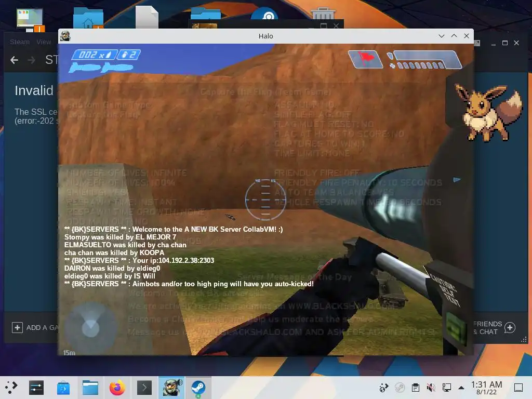This screenshot has width=532, height=399.
Task: Open Friends & Chat in Steam
Action: click(x=494, y=328)
